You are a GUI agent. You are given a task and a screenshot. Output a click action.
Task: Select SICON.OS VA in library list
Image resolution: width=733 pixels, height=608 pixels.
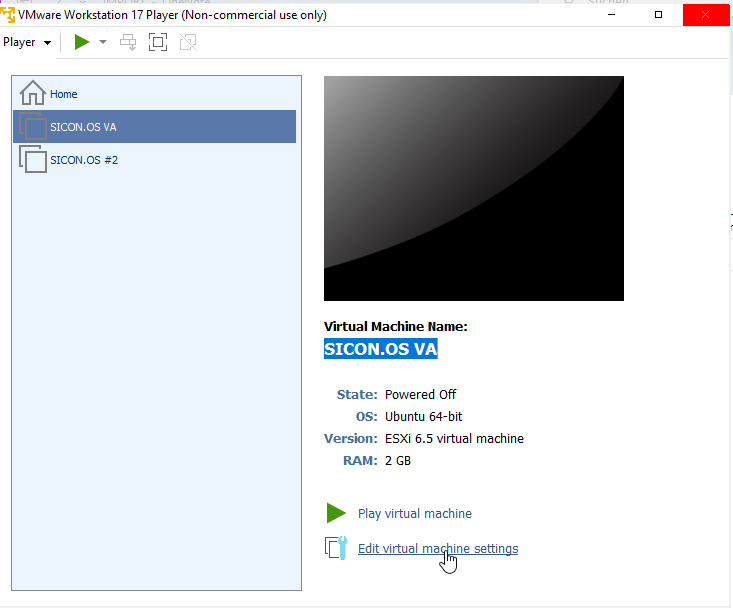click(x=155, y=127)
